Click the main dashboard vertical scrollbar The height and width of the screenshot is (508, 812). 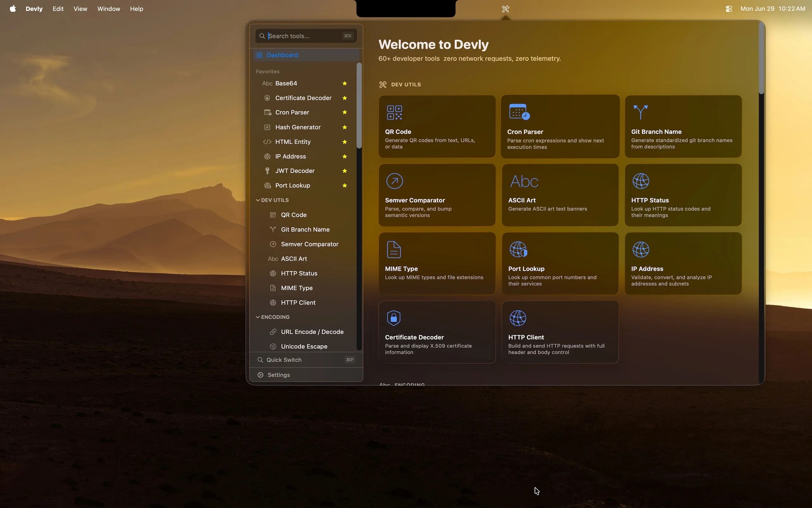[761, 58]
